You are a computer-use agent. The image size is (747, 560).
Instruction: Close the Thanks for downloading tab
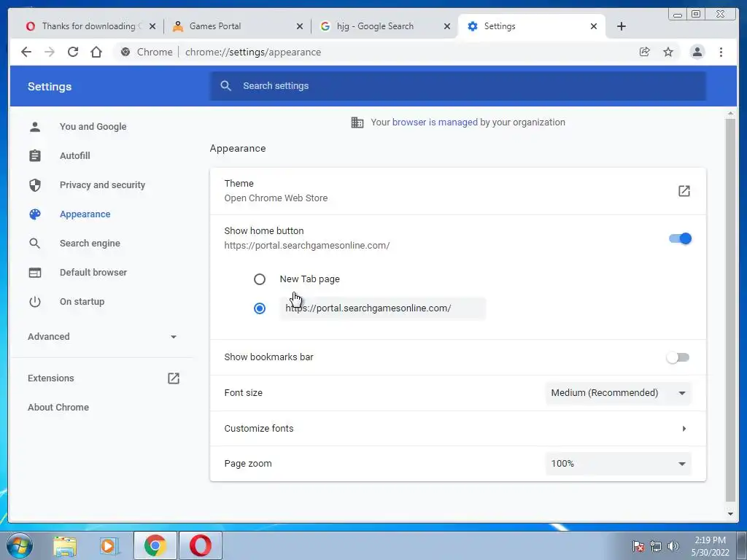(x=152, y=26)
